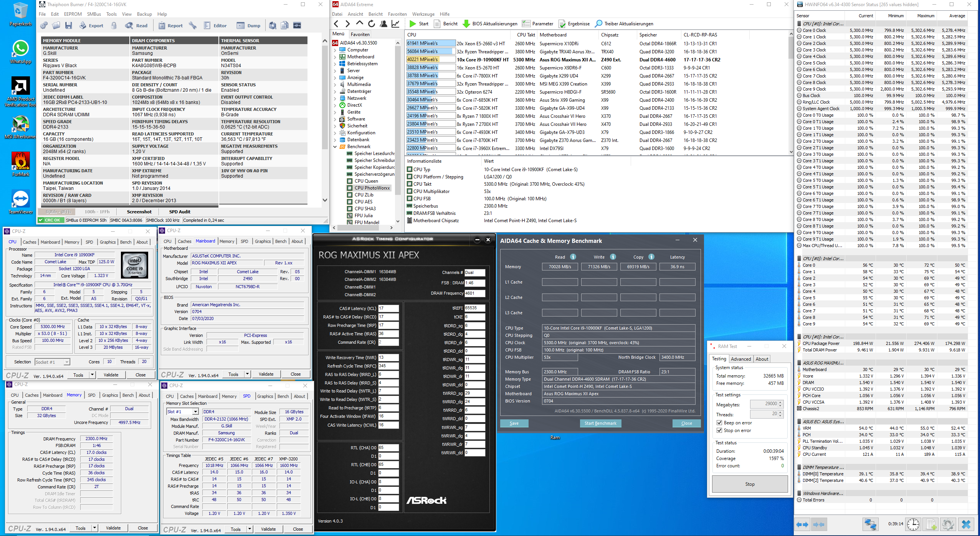Open the Favoriten menu in AIDA64
The width and height of the screenshot is (980, 536).
point(397,14)
